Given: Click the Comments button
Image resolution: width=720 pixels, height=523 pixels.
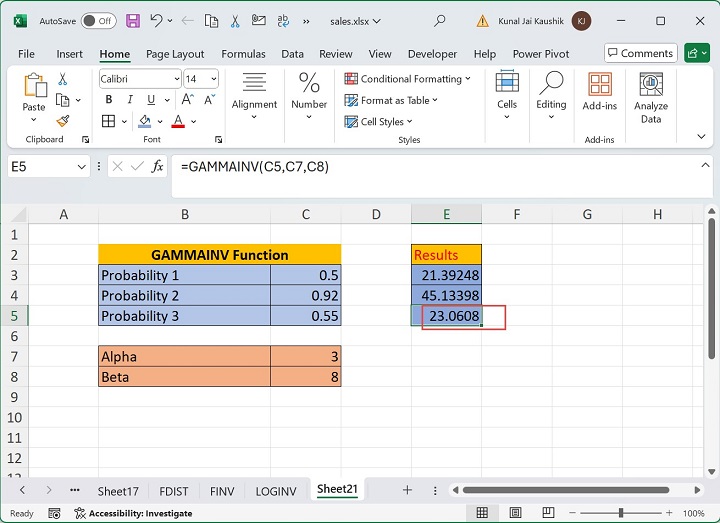Looking at the screenshot, I should click(x=640, y=53).
